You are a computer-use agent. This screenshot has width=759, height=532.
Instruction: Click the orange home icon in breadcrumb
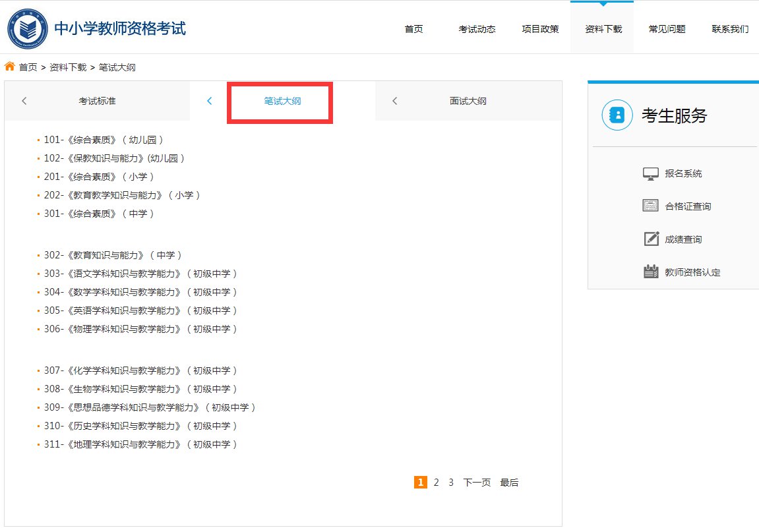[10, 67]
